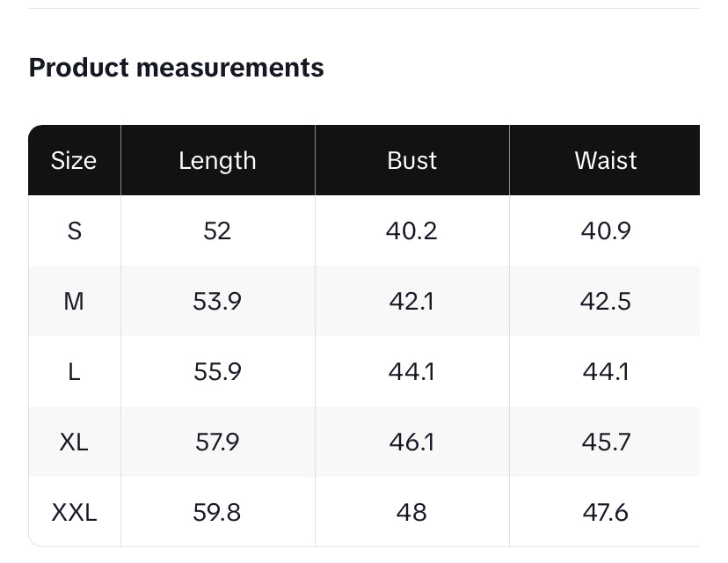Click the Size column header
Viewport: 728px width, 563px height.
pos(74,160)
